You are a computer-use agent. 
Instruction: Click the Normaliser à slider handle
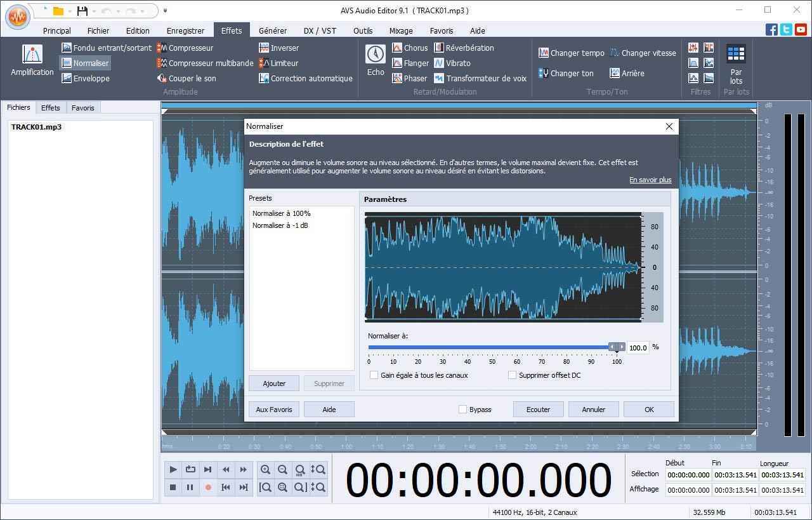pos(617,347)
